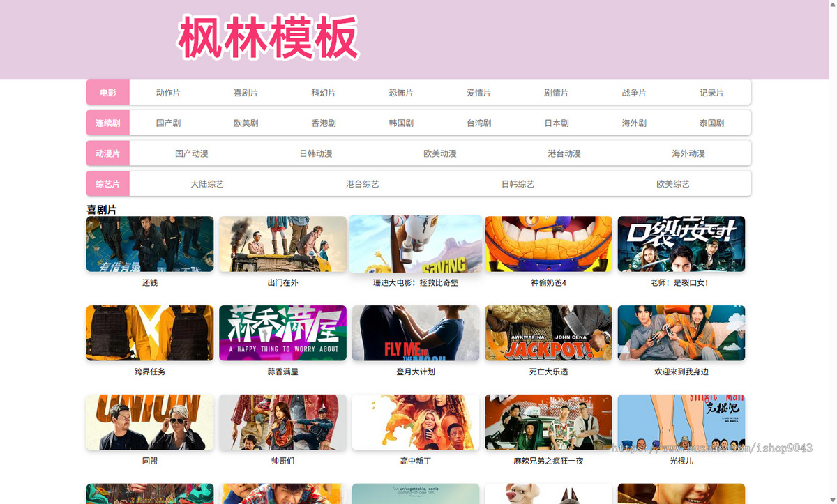Select the 记录片 menu link
Image resolution: width=837 pixels, height=504 pixels.
pos(712,93)
